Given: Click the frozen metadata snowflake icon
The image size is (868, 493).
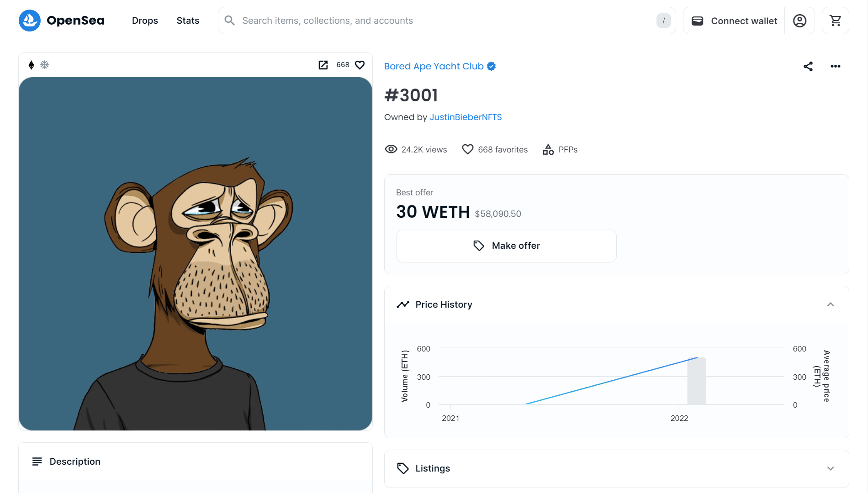Looking at the screenshot, I should coord(44,65).
